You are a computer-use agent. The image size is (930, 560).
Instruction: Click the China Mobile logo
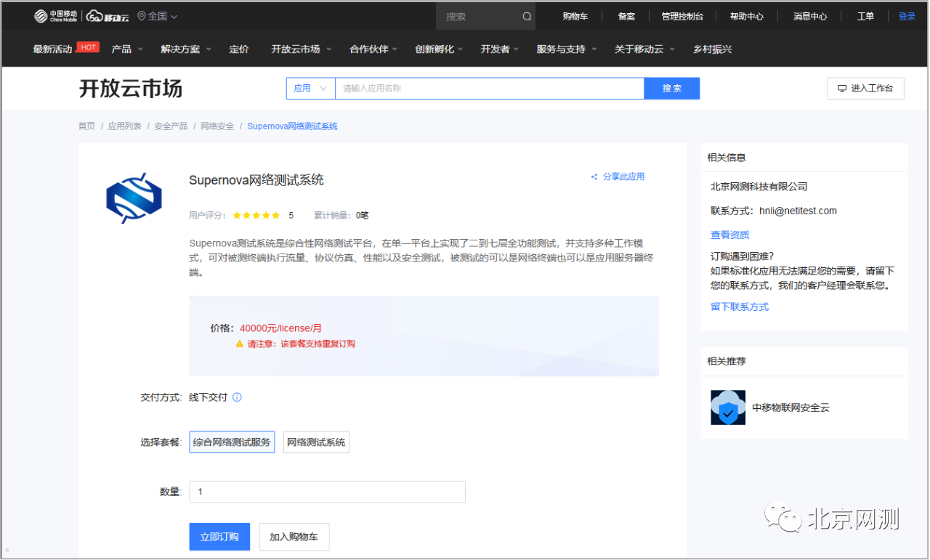click(55, 16)
